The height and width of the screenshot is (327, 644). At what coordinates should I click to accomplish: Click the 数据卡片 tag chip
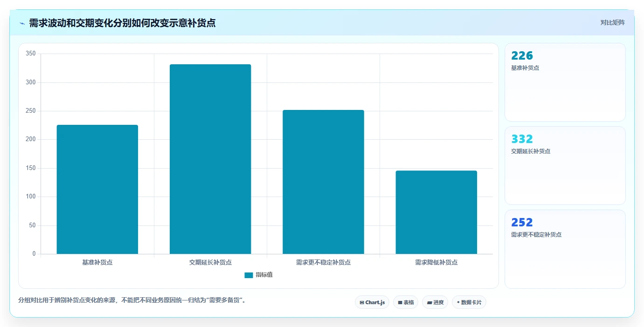coord(469,302)
